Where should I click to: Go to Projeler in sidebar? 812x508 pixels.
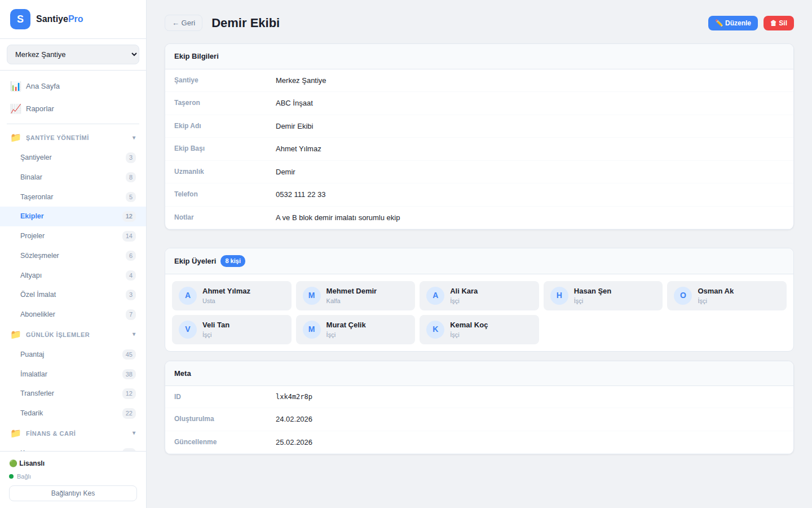pyautogui.click(x=33, y=236)
